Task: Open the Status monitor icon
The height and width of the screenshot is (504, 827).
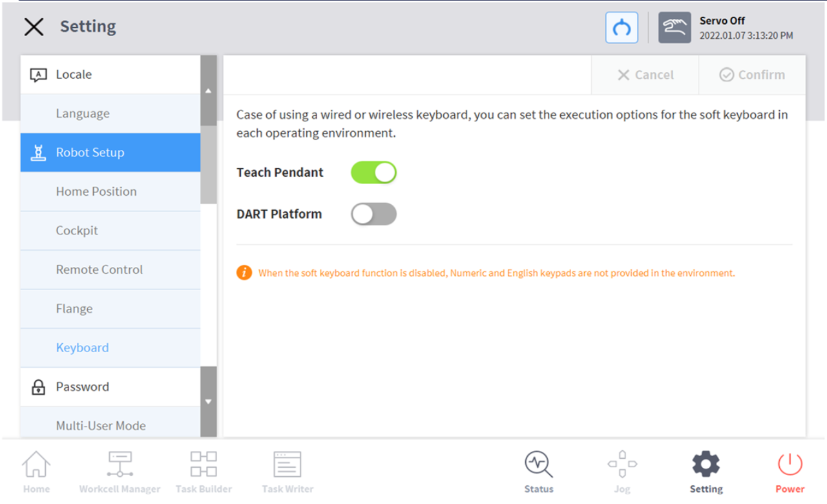Action: point(539,470)
